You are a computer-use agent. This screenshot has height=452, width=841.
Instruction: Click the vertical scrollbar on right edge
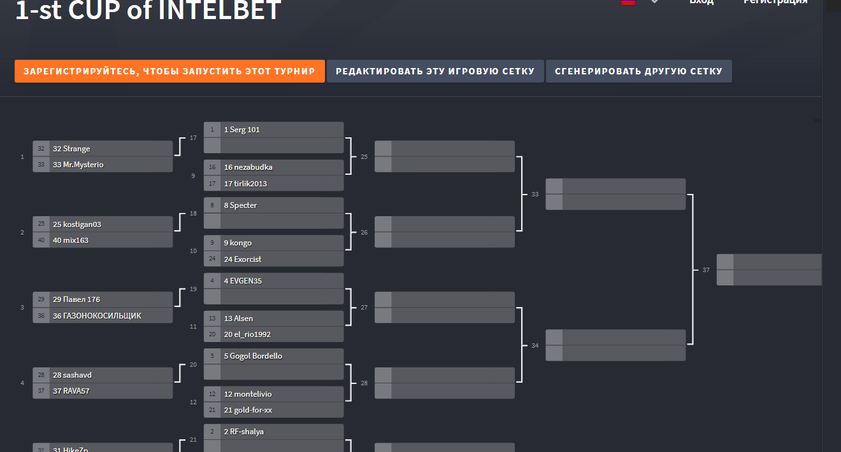pyautogui.click(x=832, y=226)
